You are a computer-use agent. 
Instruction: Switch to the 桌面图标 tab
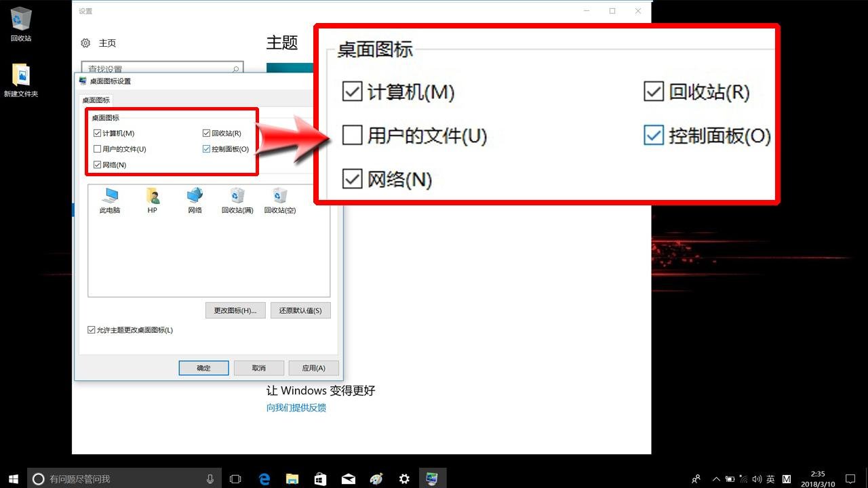click(x=97, y=99)
